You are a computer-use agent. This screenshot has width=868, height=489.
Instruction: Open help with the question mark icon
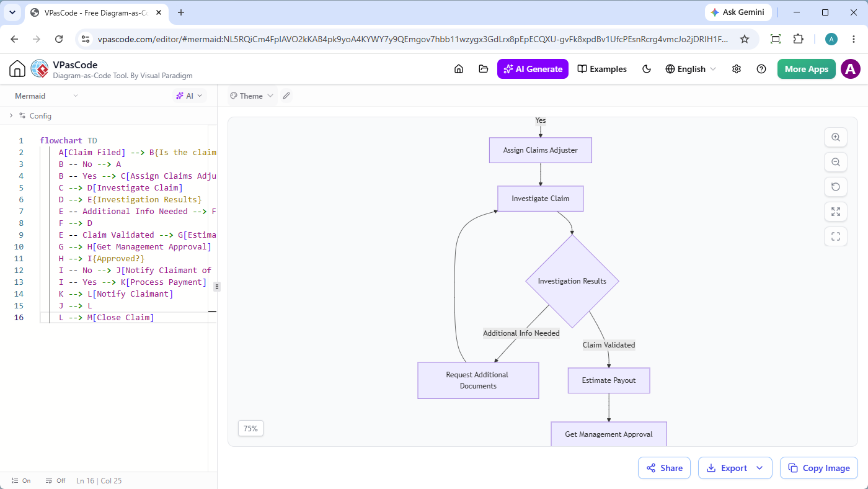[x=761, y=69]
